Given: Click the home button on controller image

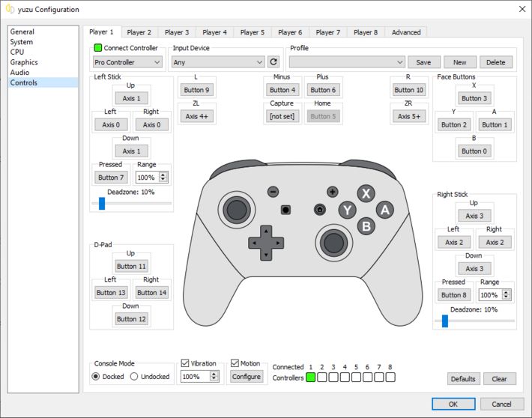Looking at the screenshot, I should 320,210.
